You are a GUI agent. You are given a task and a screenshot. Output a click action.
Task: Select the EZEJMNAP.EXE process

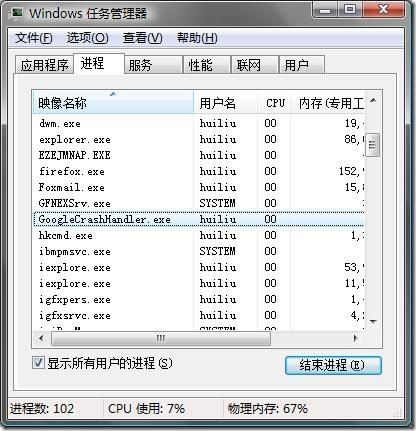coord(199,156)
